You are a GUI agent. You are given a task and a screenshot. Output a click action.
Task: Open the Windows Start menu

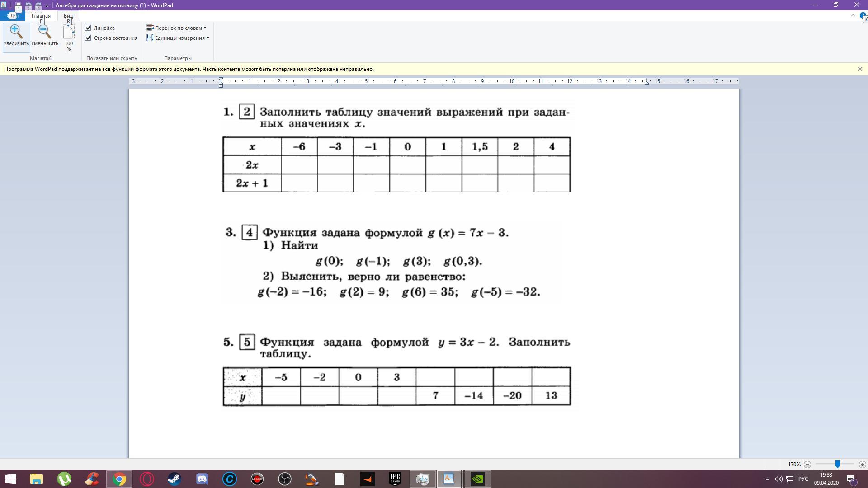pyautogui.click(x=10, y=479)
